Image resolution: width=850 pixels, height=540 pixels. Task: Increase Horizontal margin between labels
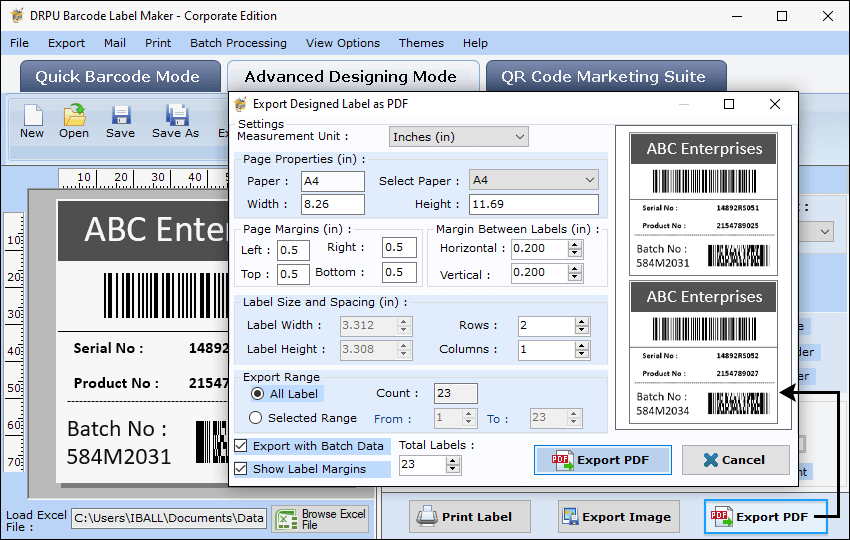[575, 245]
